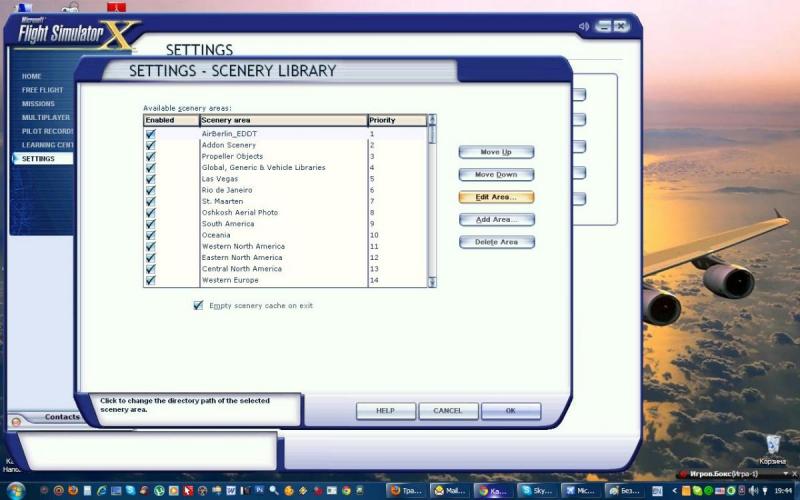Open the Contacts tab at bottom left

[62, 417]
